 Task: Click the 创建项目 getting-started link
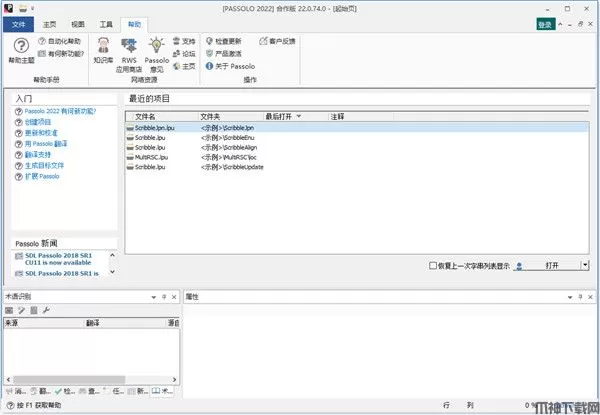[36, 121]
